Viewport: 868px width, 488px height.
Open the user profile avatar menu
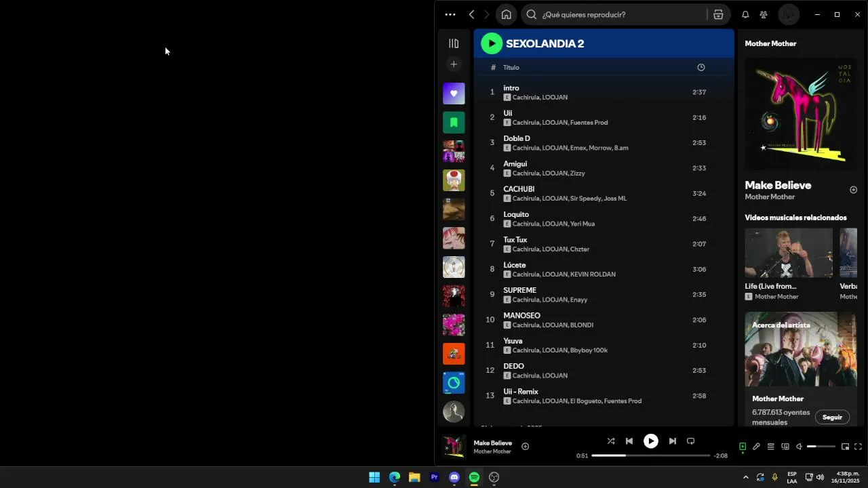click(789, 14)
